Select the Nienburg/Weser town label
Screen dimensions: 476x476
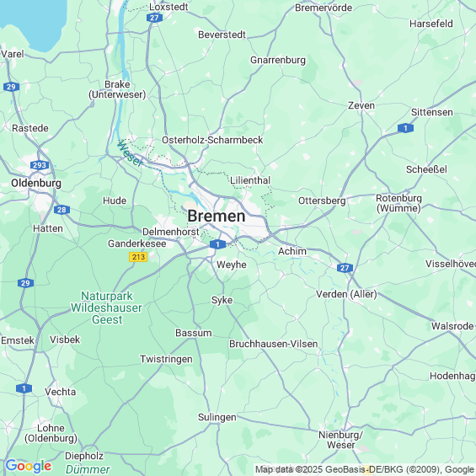(340, 440)
